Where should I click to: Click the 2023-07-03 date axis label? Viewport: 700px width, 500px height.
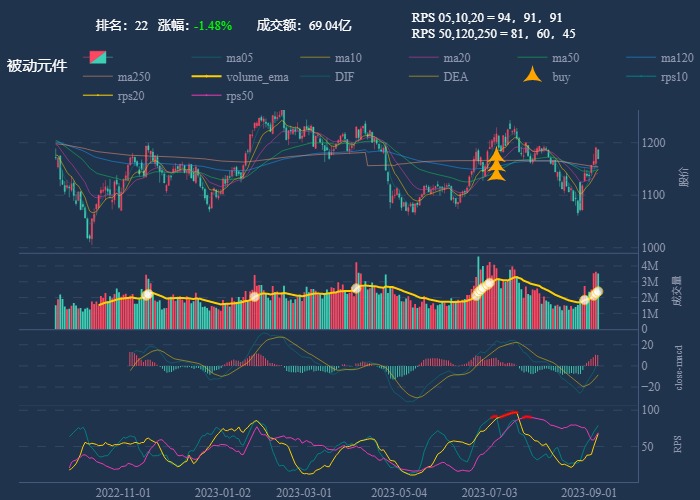pos(489,492)
